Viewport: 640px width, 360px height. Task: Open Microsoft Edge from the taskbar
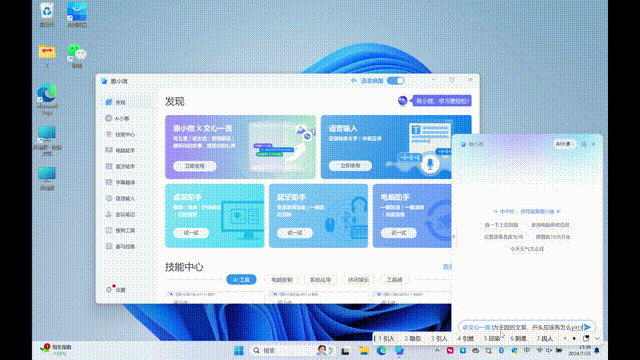coord(382,350)
